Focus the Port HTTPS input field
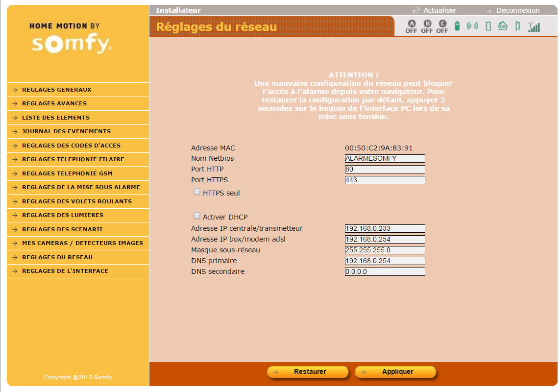The image size is (560, 392). tap(385, 180)
